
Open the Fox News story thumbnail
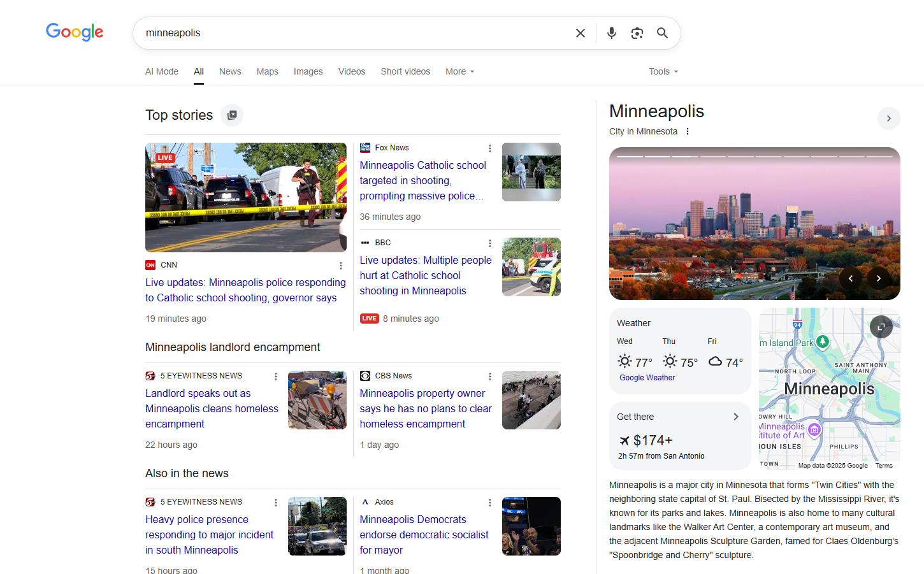pyautogui.click(x=531, y=172)
